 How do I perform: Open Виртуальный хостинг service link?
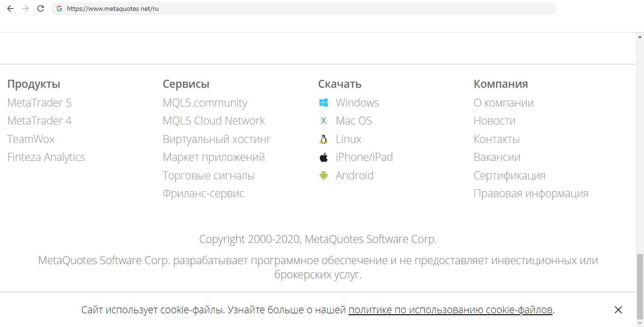[216, 139]
